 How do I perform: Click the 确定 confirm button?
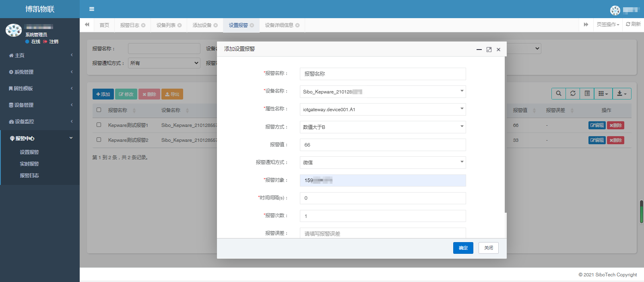coord(463,248)
